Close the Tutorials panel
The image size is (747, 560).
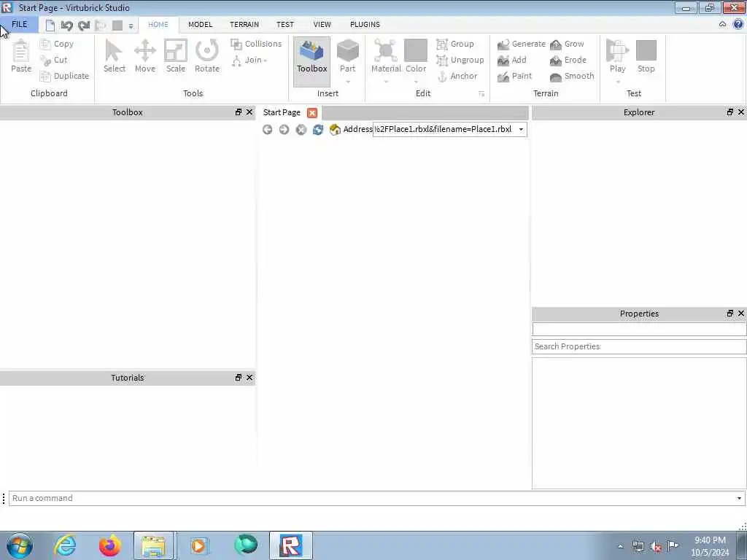coord(249,377)
